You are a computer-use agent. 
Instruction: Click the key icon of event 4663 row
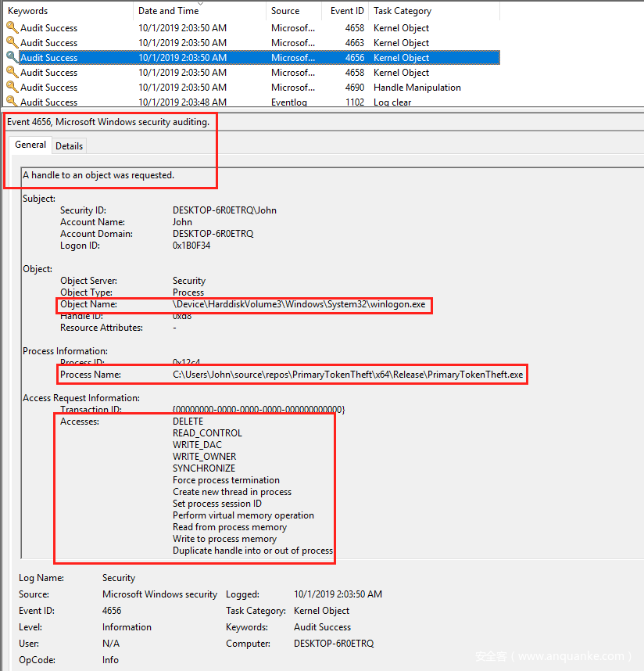click(12, 43)
